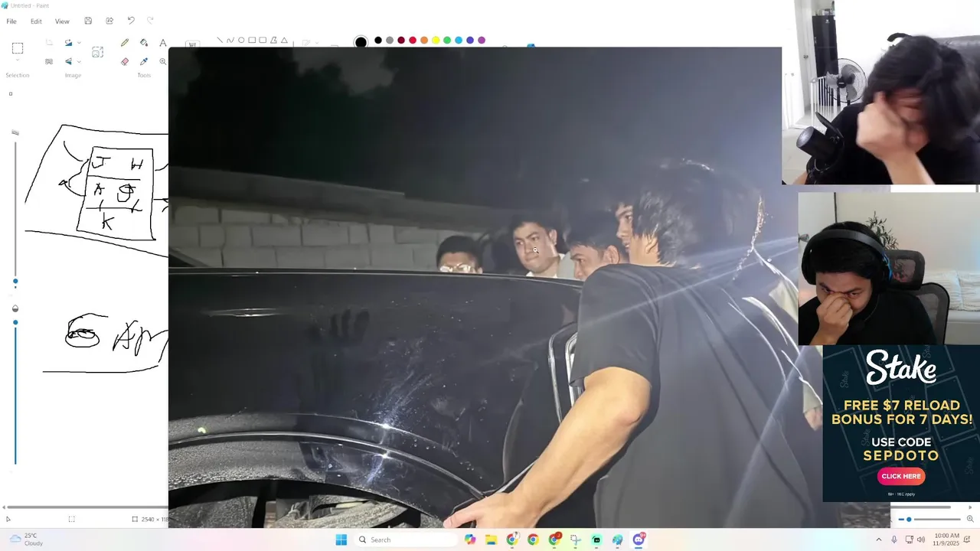980x551 pixels.
Task: Pick the green color swatch
Action: click(447, 40)
